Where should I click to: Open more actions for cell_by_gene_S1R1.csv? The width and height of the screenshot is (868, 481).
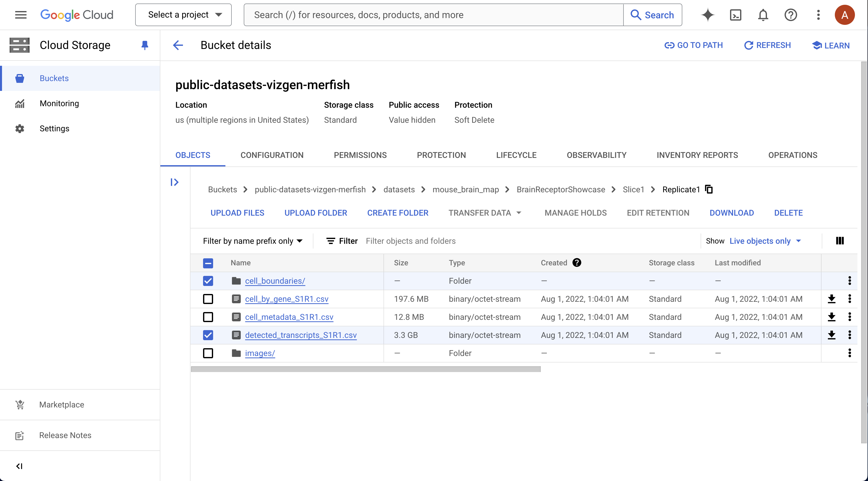click(x=849, y=299)
